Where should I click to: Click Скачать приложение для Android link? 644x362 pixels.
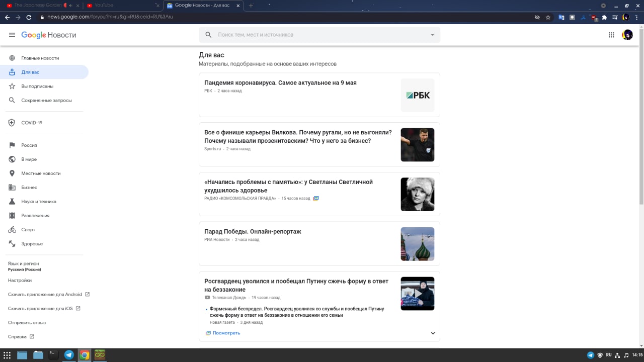tap(49, 294)
